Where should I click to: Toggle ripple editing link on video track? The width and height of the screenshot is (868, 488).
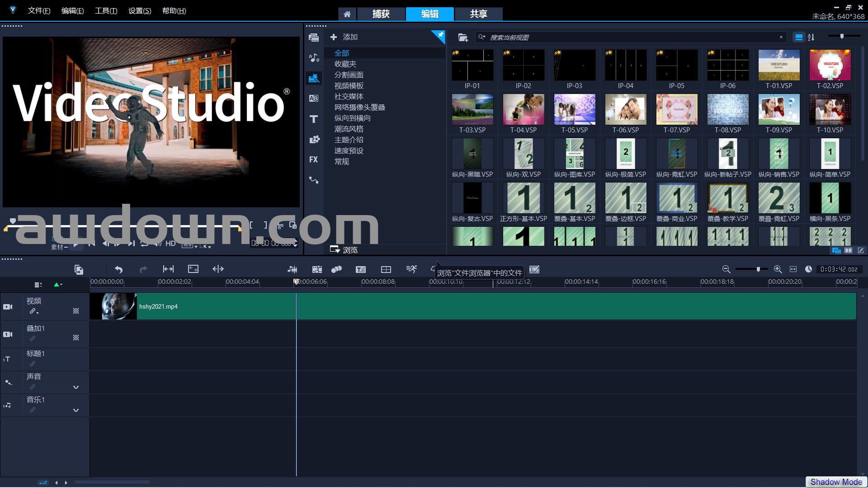(33, 311)
